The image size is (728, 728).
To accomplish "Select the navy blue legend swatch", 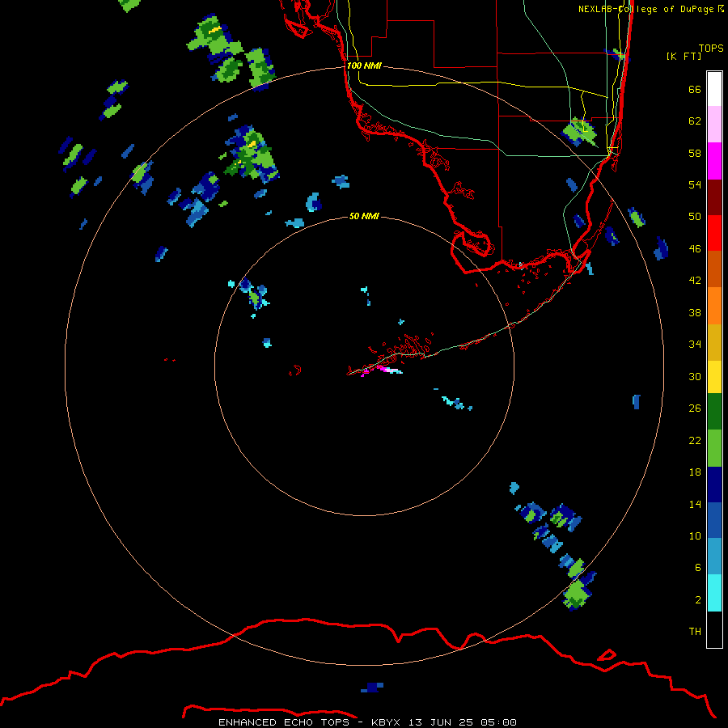I will point(714,485).
